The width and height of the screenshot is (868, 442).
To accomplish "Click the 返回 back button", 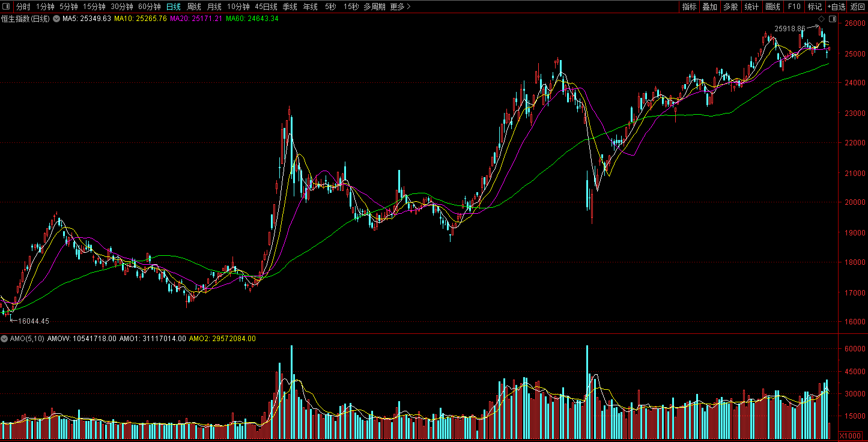I will (x=857, y=7).
